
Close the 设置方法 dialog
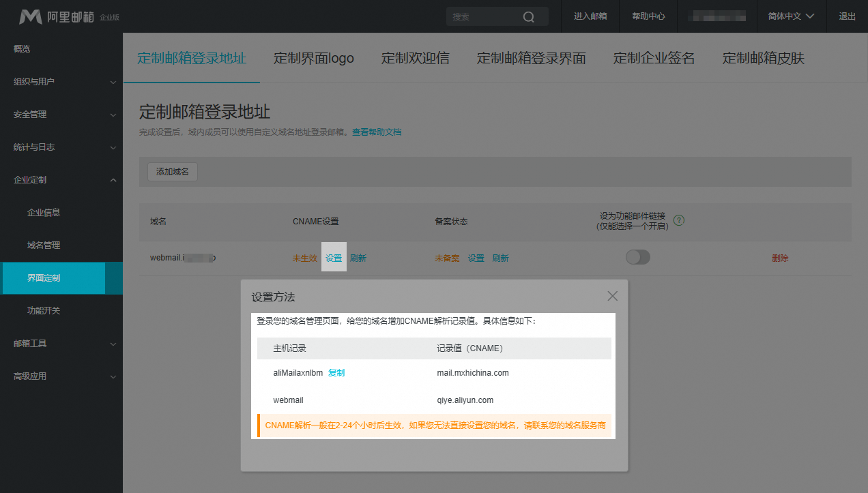[612, 296]
